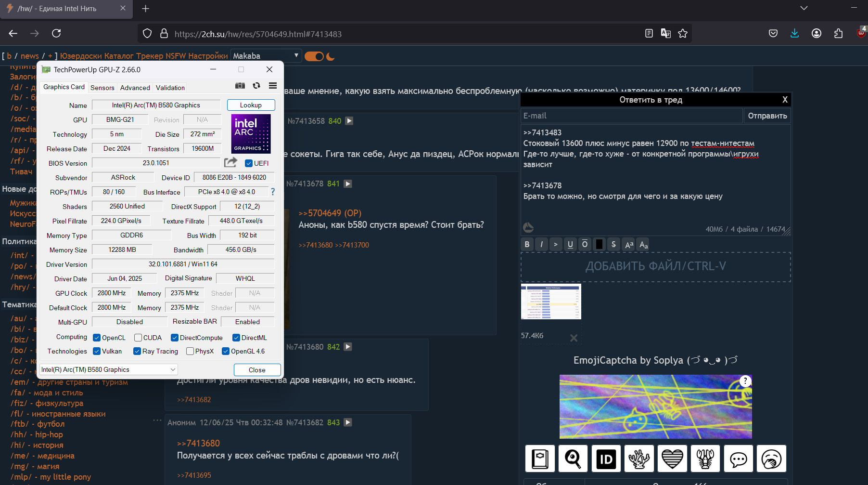Select the magnifier emoji captcha tile

pos(573,459)
